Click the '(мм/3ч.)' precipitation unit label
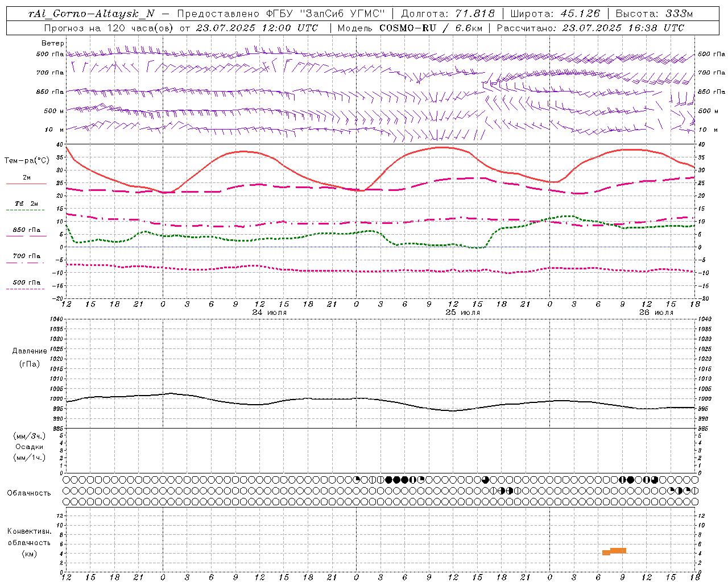This screenshot has height=582, width=728. pos(30,436)
